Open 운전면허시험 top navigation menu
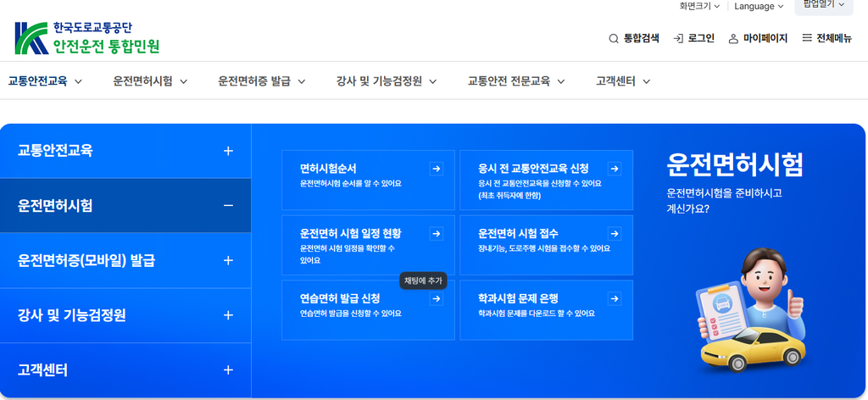868x400 pixels. 151,81
